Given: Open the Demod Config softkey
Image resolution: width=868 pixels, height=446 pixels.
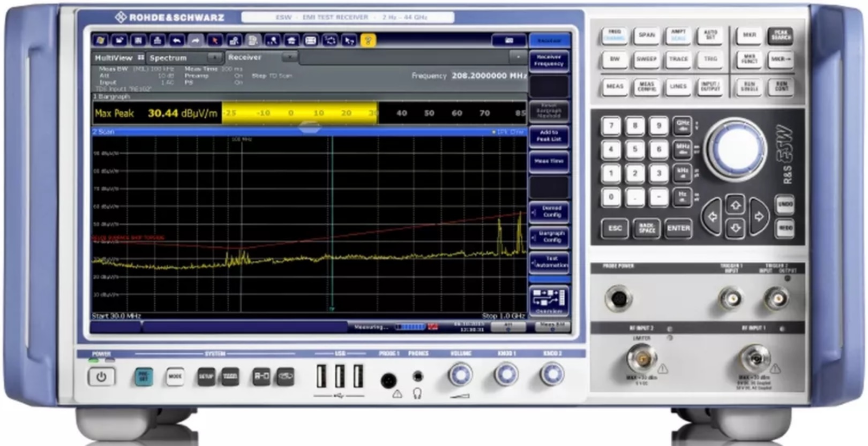Looking at the screenshot, I should (x=549, y=211).
